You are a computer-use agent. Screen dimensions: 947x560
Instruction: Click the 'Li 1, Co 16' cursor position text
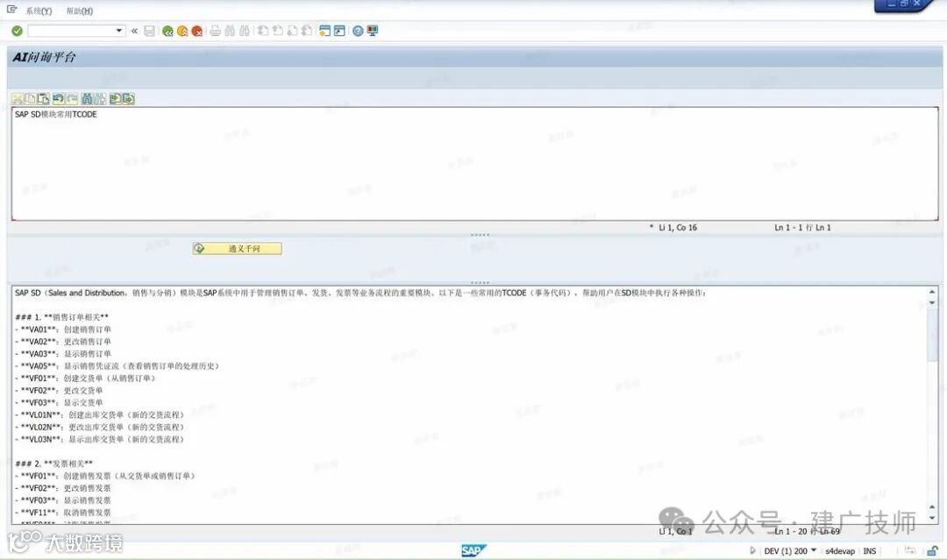click(x=677, y=228)
